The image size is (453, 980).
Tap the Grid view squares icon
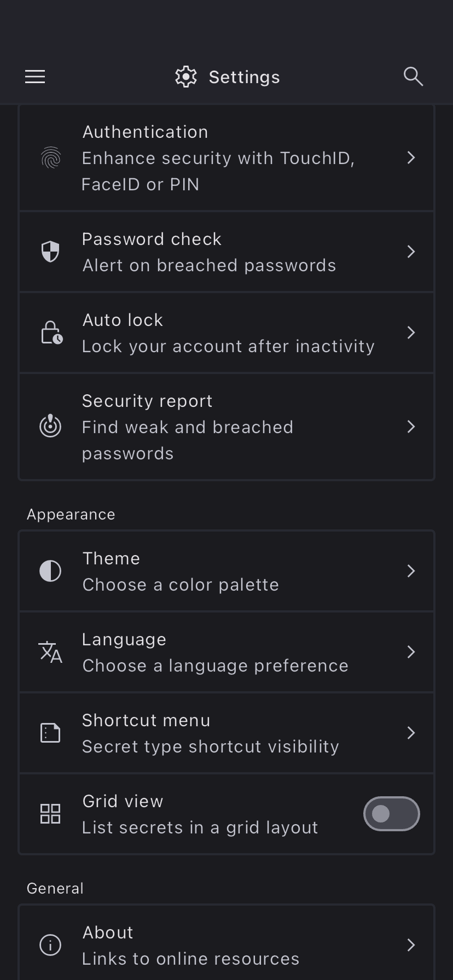coord(50,814)
